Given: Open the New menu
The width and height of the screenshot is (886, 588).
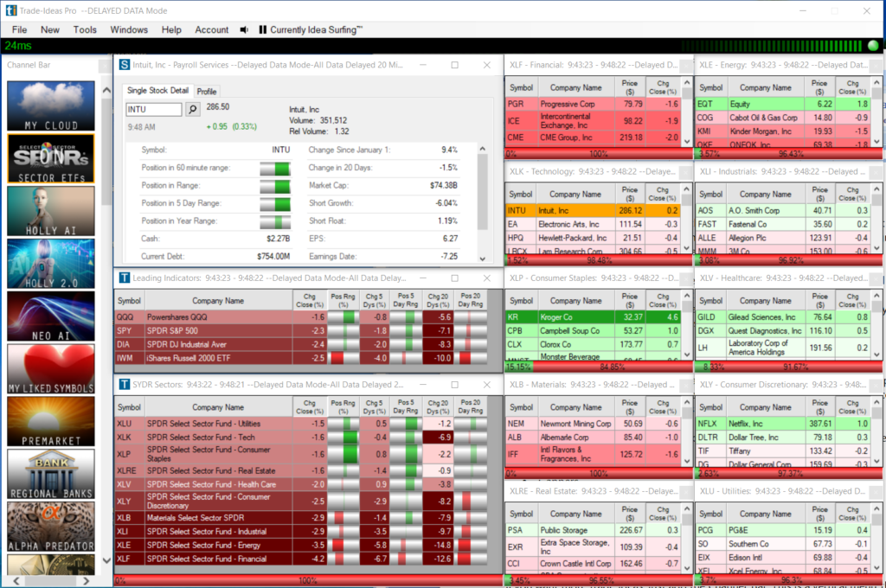Looking at the screenshot, I should (x=49, y=30).
